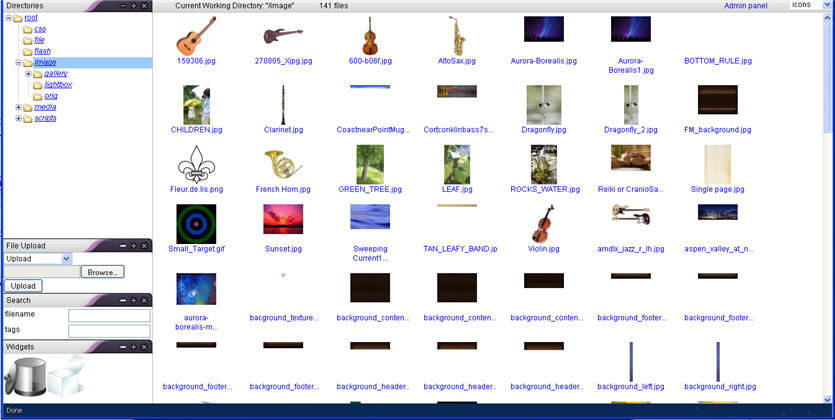835x420 pixels.
Task: Click the trash can widget icon
Action: coord(22,376)
